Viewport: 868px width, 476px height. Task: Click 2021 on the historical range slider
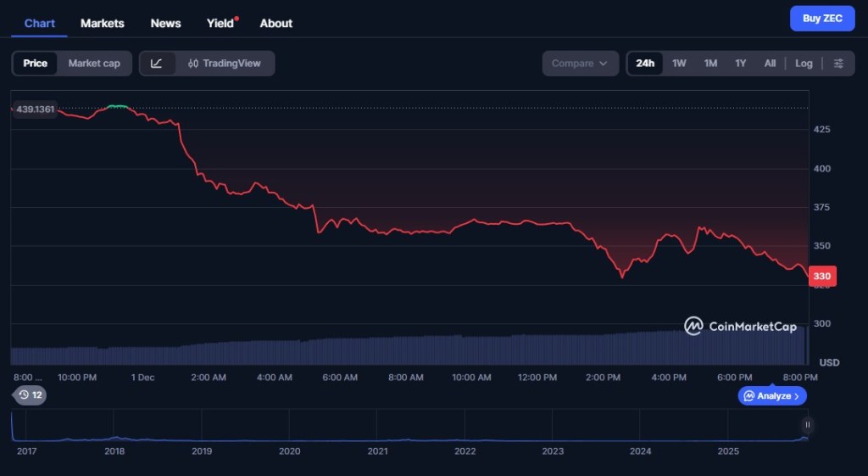(x=377, y=451)
